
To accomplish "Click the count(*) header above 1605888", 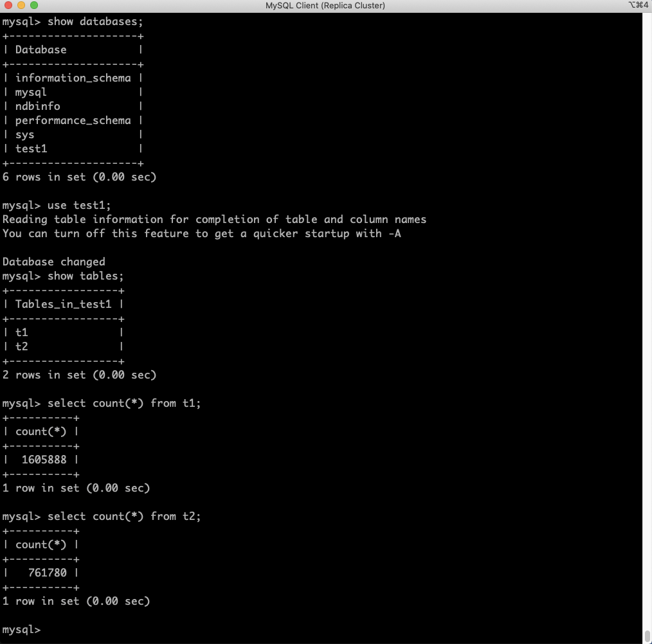I will coord(41,431).
